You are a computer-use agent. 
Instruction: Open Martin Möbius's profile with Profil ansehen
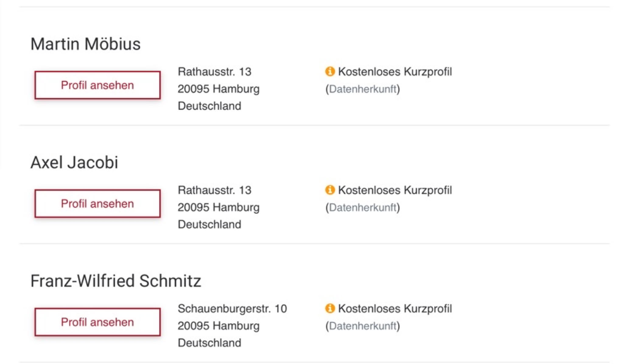click(x=97, y=85)
